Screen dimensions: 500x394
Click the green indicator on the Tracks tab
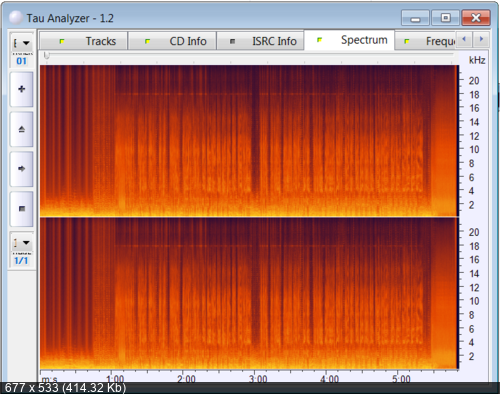coord(62,41)
